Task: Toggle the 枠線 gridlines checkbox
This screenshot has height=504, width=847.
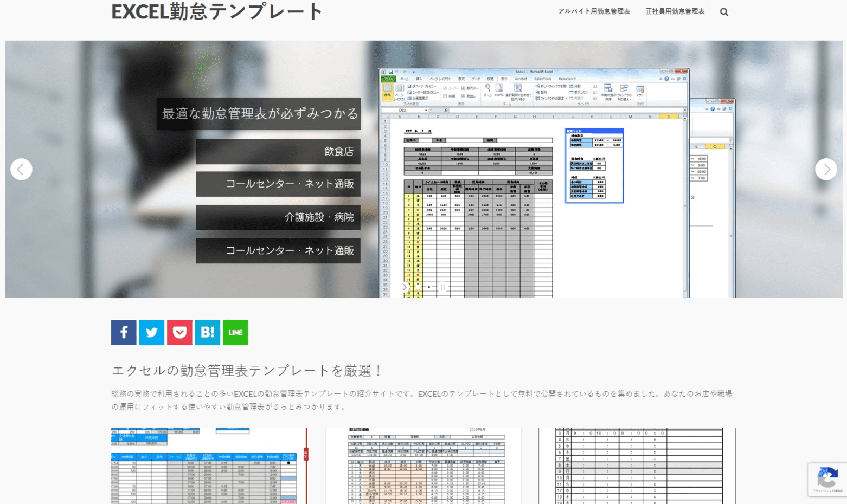Action: (446, 97)
